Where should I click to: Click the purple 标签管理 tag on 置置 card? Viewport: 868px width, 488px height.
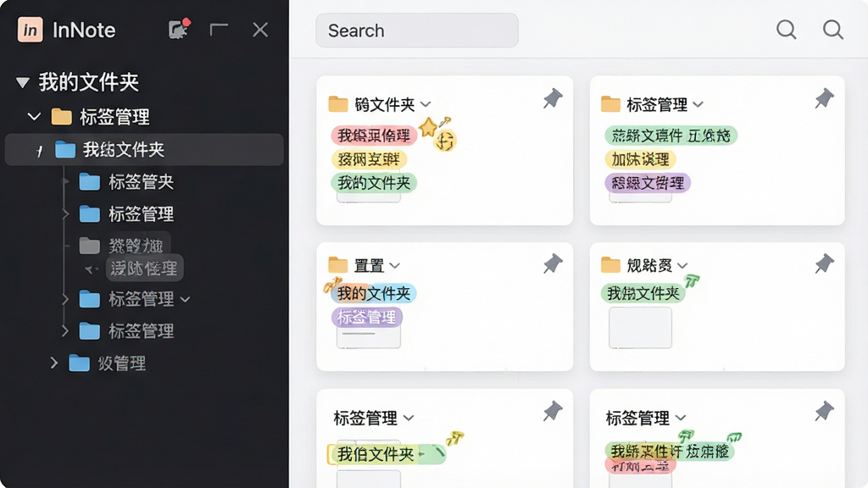(x=367, y=317)
